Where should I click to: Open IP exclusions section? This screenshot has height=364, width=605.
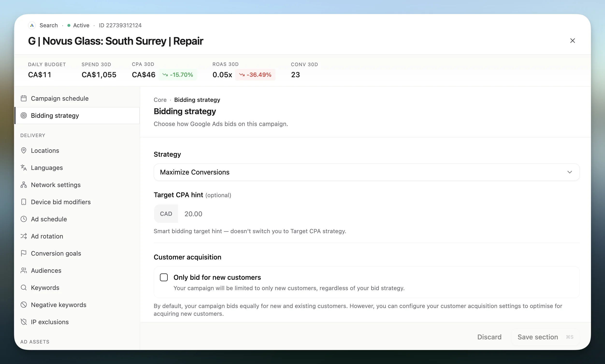pos(77,322)
